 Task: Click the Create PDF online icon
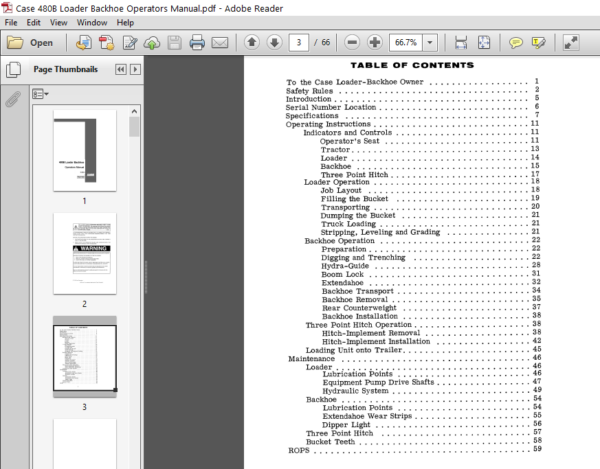click(83, 42)
